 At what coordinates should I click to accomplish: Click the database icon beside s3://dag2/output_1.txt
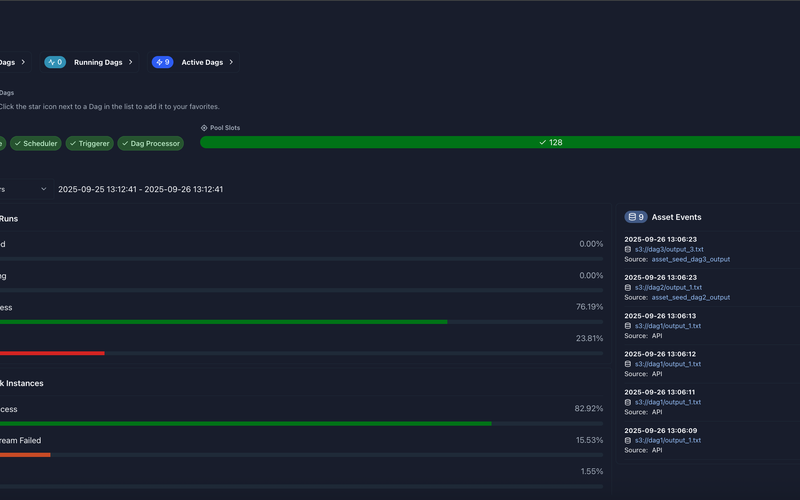pyautogui.click(x=628, y=288)
